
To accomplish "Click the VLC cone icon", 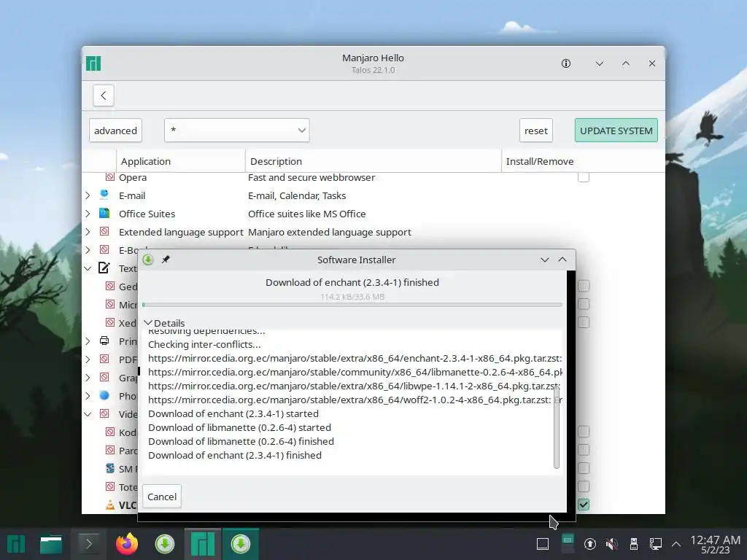I will coord(110,505).
